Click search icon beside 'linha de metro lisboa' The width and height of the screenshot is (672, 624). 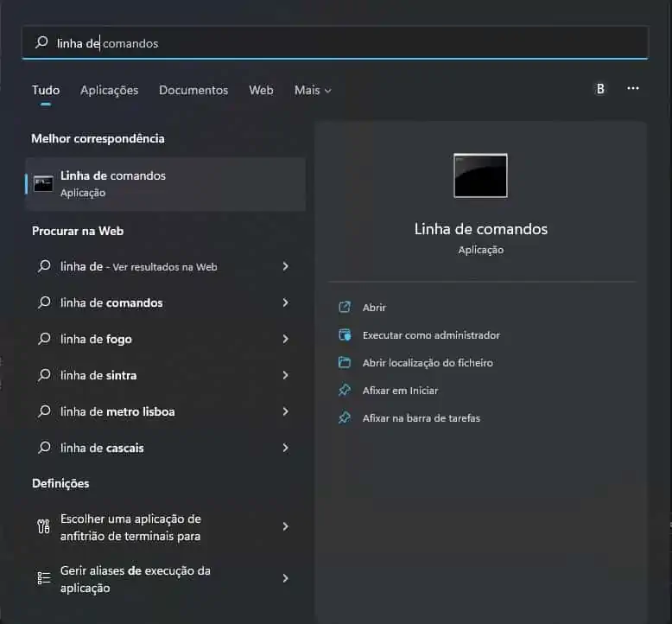44,411
